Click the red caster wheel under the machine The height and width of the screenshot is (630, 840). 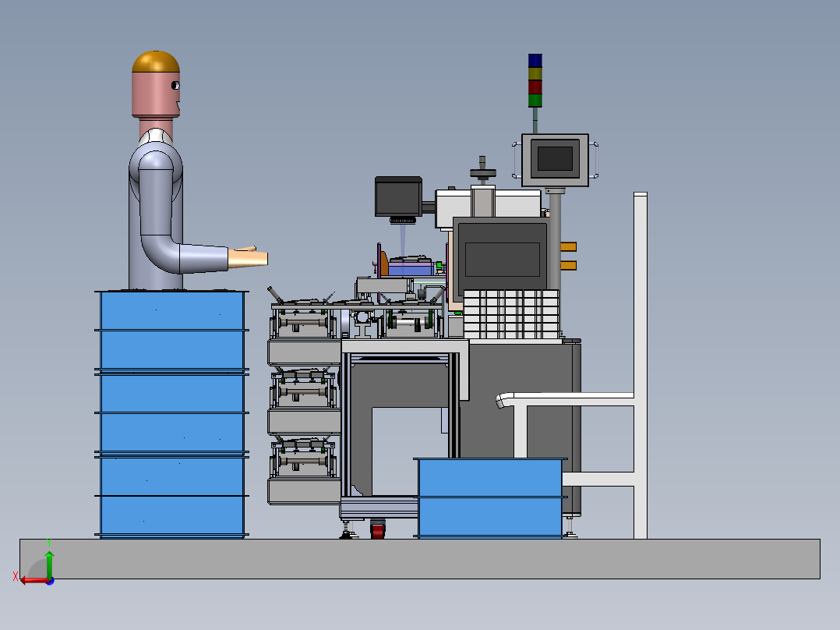pos(378,531)
